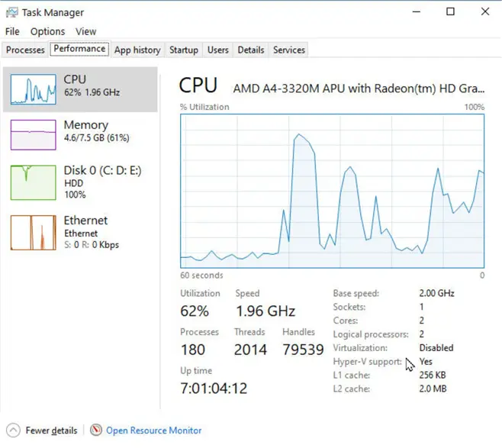The width and height of the screenshot is (502, 448).
Task: Maximize the Task Manager window
Action: 450,12
